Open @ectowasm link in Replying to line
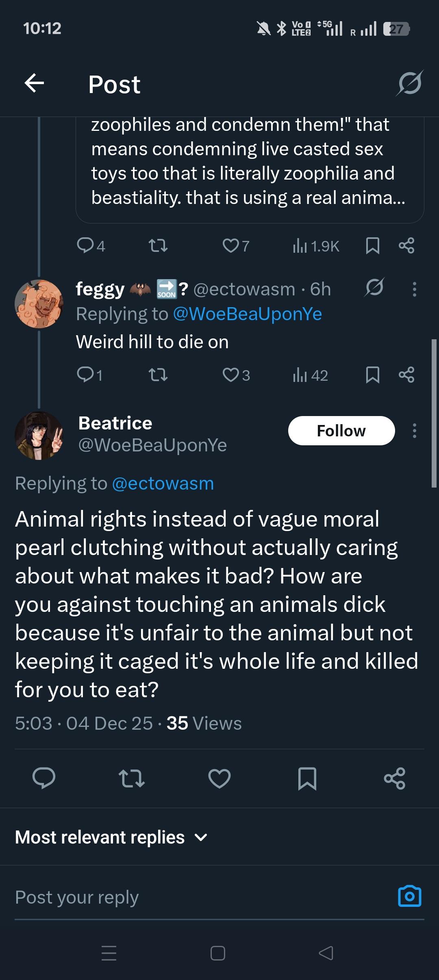 163,483
